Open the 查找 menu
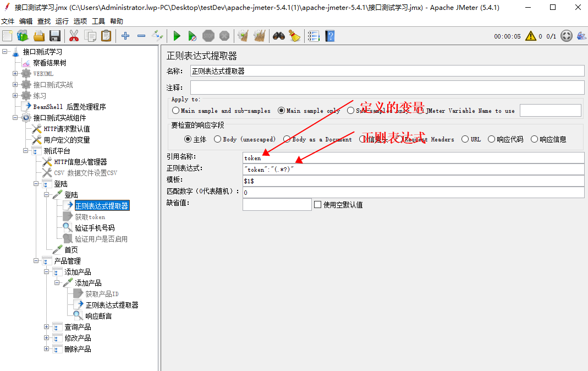This screenshot has height=371, width=588. (44, 21)
